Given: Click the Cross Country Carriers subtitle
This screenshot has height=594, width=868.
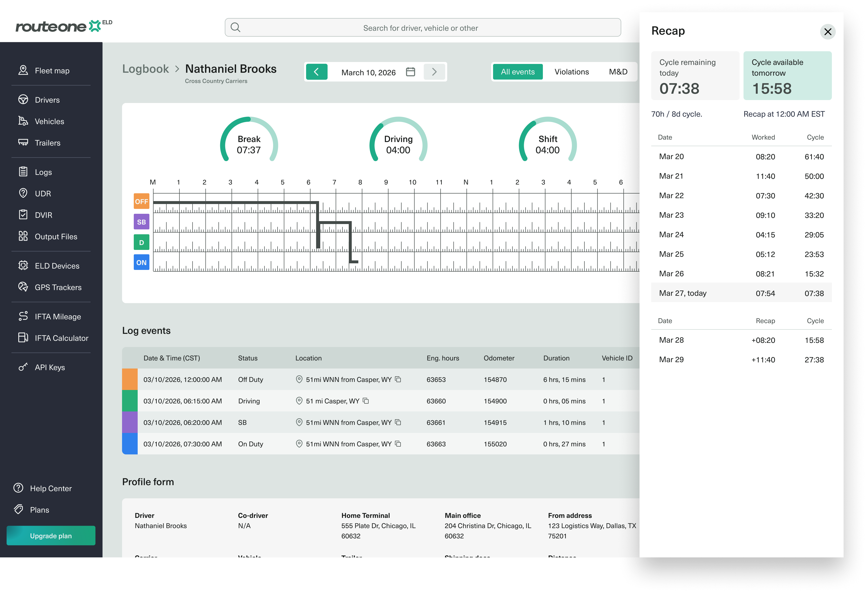Looking at the screenshot, I should [x=216, y=81].
